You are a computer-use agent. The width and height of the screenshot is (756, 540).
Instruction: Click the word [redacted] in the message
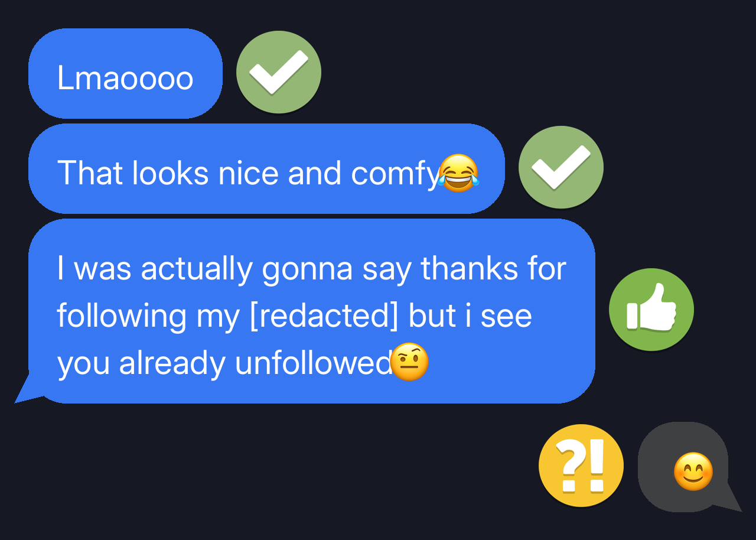(x=324, y=317)
